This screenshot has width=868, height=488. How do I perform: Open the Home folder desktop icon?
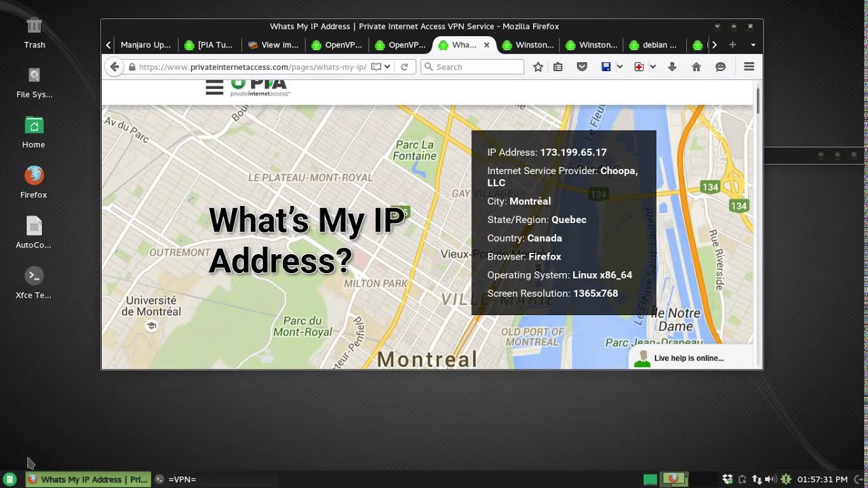coord(34,133)
